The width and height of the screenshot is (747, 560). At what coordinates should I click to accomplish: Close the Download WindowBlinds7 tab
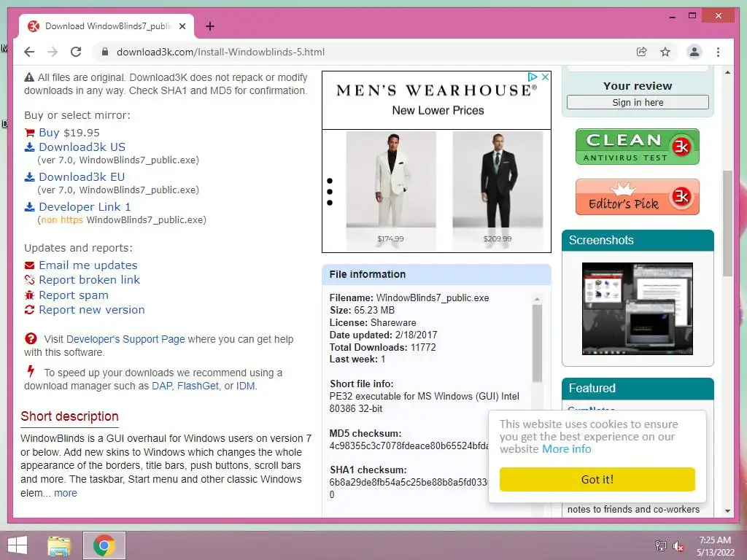[x=182, y=26]
